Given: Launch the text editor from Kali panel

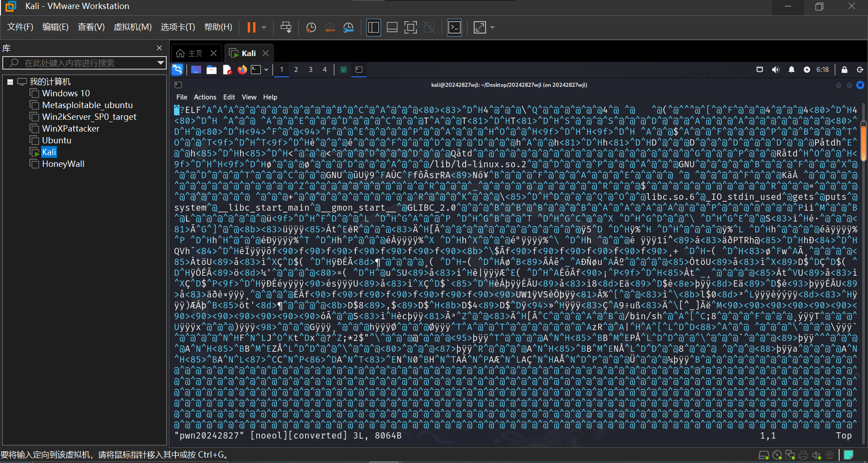Looking at the screenshot, I should pos(227,70).
